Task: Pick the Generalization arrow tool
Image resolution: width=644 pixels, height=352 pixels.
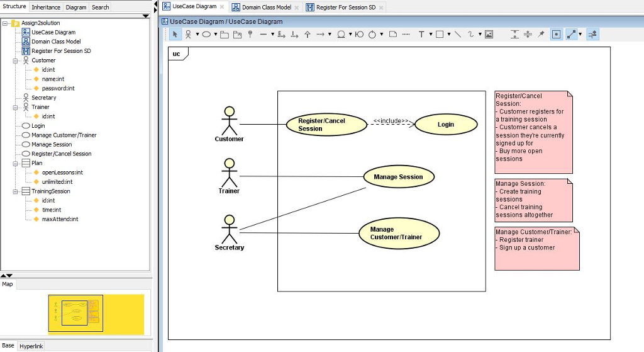Action: (x=307, y=35)
